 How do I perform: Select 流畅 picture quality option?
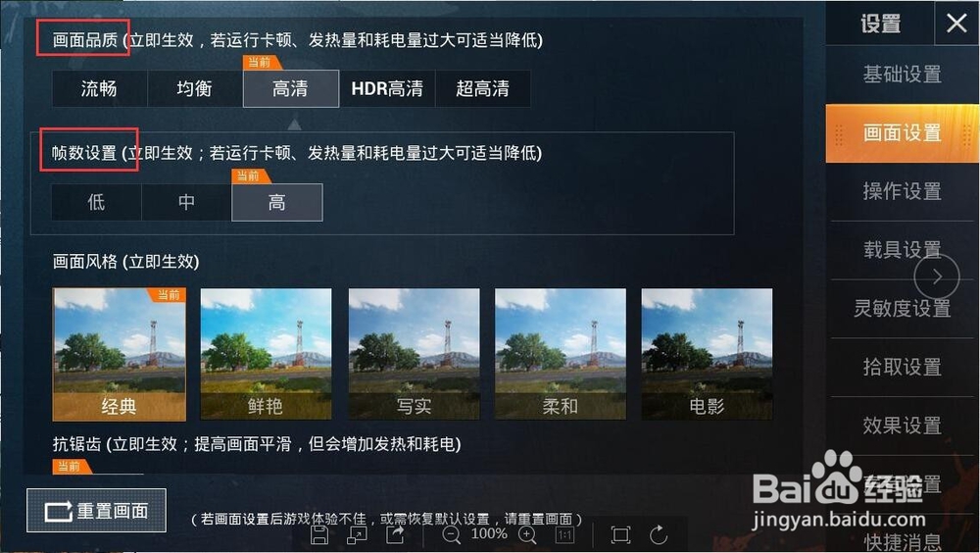click(x=99, y=89)
